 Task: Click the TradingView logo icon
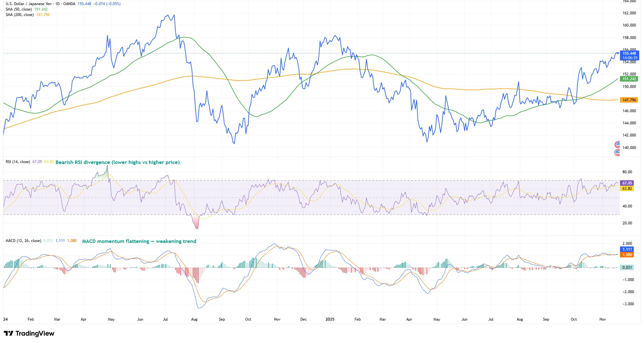[9, 333]
